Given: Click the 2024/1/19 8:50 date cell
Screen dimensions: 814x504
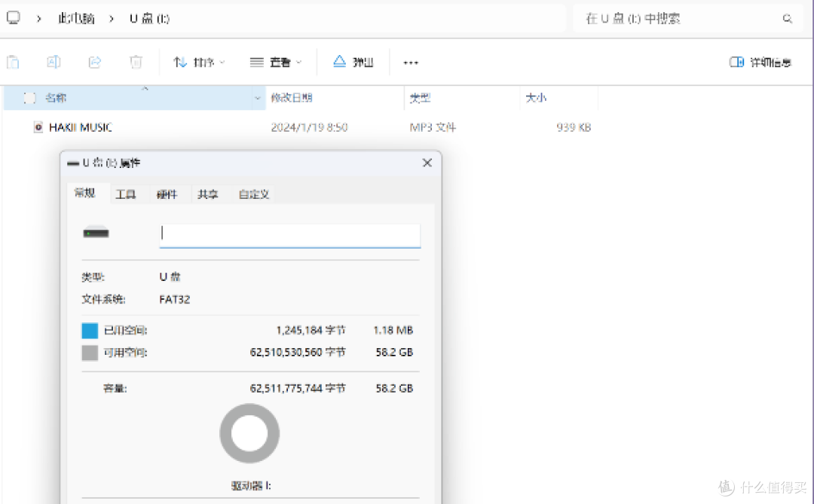Looking at the screenshot, I should tap(310, 127).
